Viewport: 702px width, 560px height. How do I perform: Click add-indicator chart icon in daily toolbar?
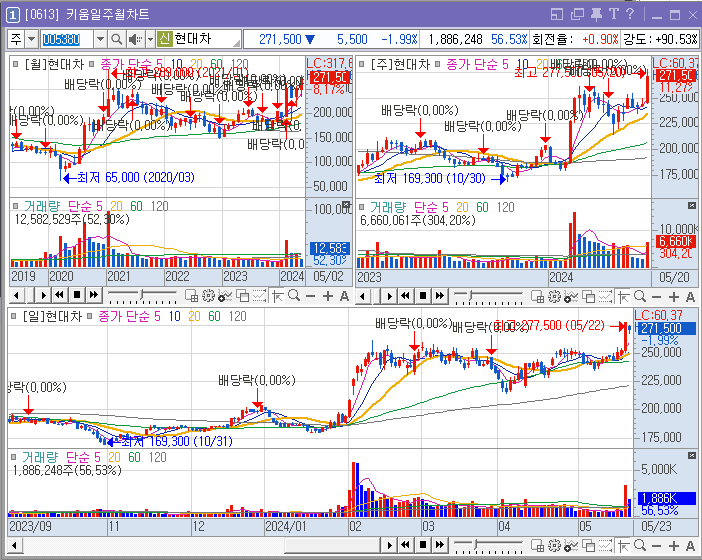(571, 545)
